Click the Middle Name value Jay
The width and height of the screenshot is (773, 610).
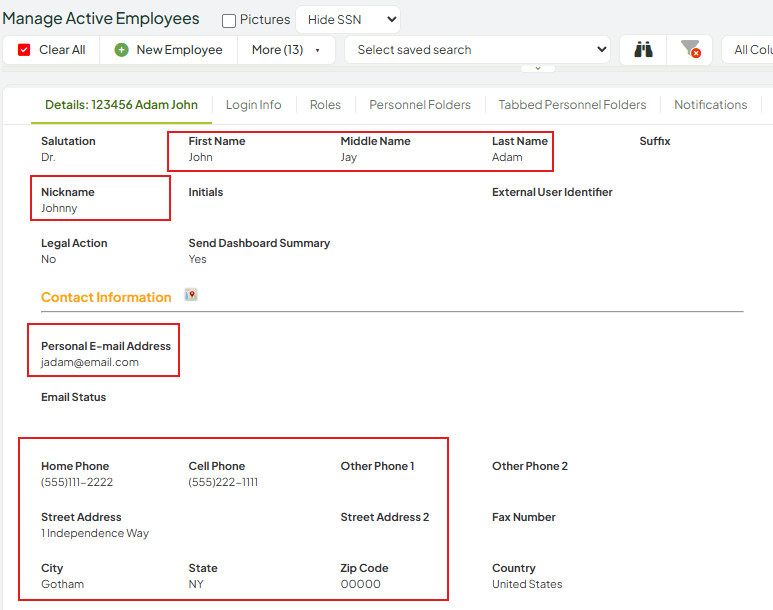click(x=349, y=157)
